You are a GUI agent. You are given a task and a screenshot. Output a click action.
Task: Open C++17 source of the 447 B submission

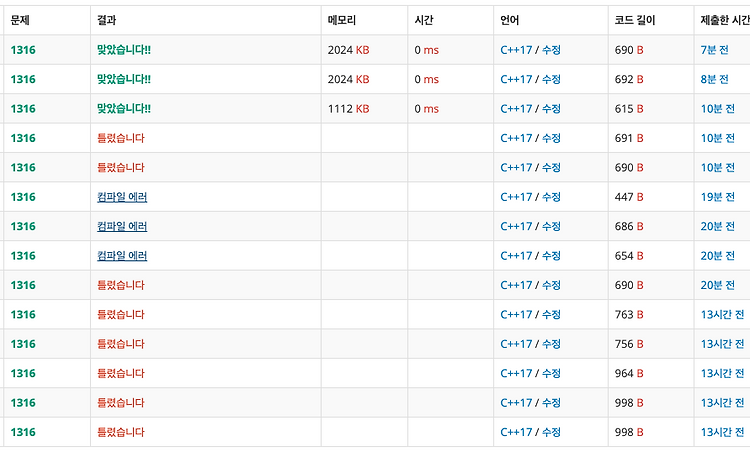coord(516,197)
